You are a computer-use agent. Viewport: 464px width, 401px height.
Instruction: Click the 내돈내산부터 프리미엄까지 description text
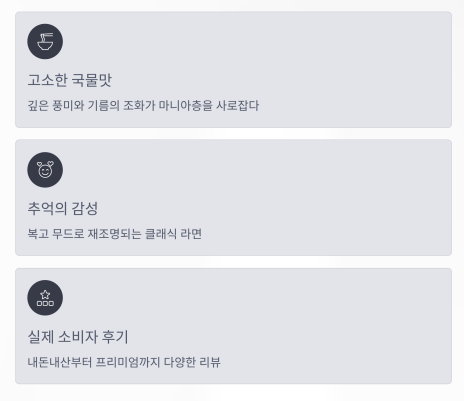[x=124, y=362]
